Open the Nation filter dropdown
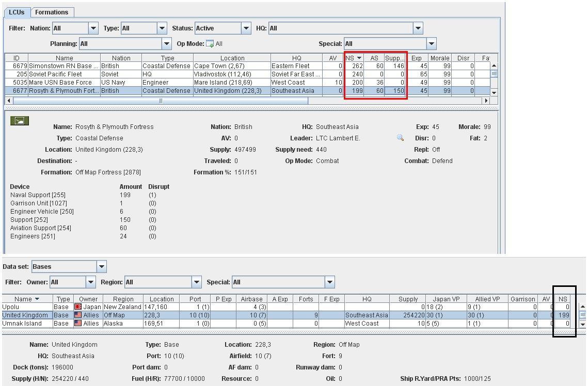This screenshot has height=386, width=588. click(x=93, y=28)
